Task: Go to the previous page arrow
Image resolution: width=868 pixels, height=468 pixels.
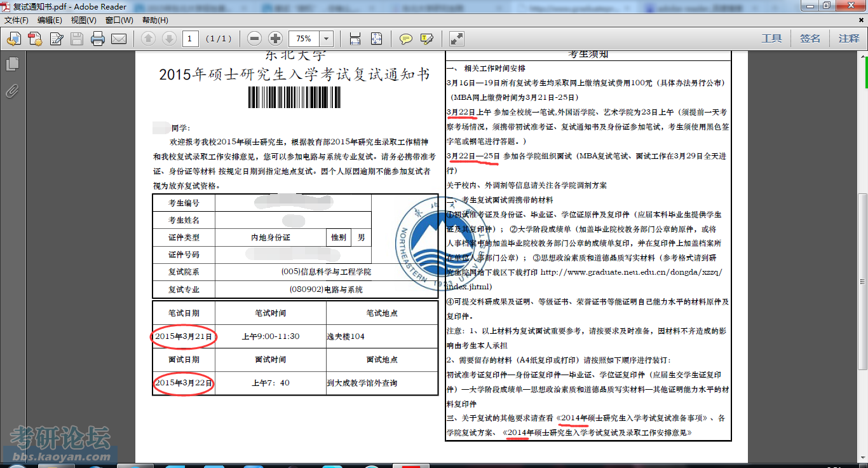Action: pos(148,39)
